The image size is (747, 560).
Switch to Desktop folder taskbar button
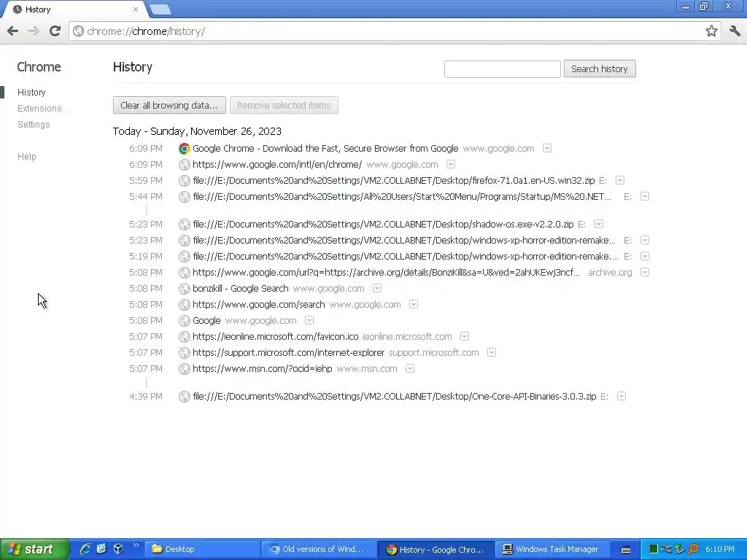tap(202, 549)
